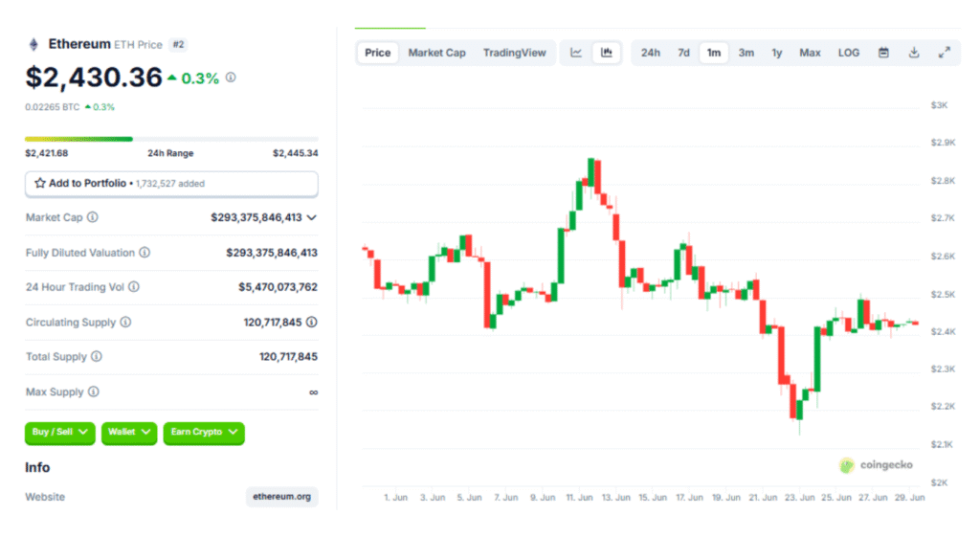
Task: Switch to the Market Cap tab
Action: click(x=437, y=53)
